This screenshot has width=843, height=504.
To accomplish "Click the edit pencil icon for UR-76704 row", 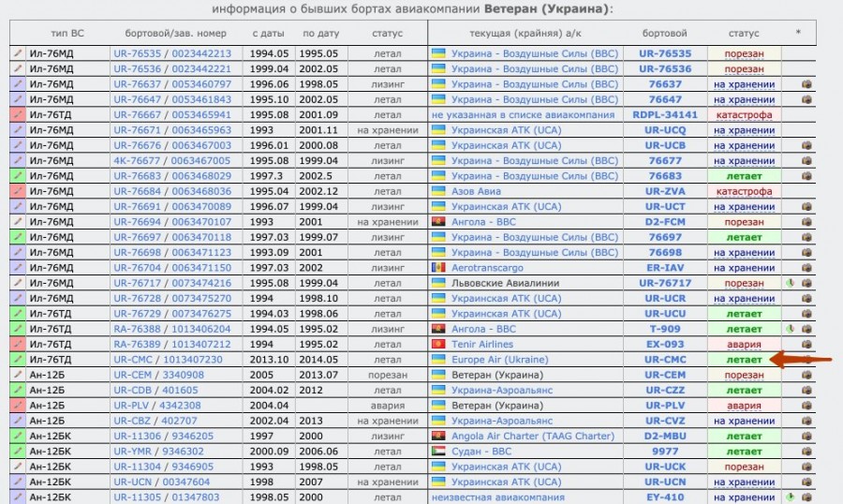I will pos(18,267).
